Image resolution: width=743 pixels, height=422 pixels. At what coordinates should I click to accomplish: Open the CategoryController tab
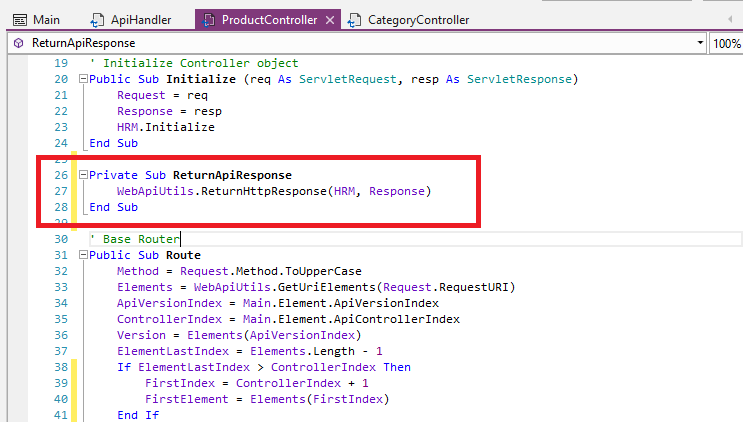click(x=418, y=19)
